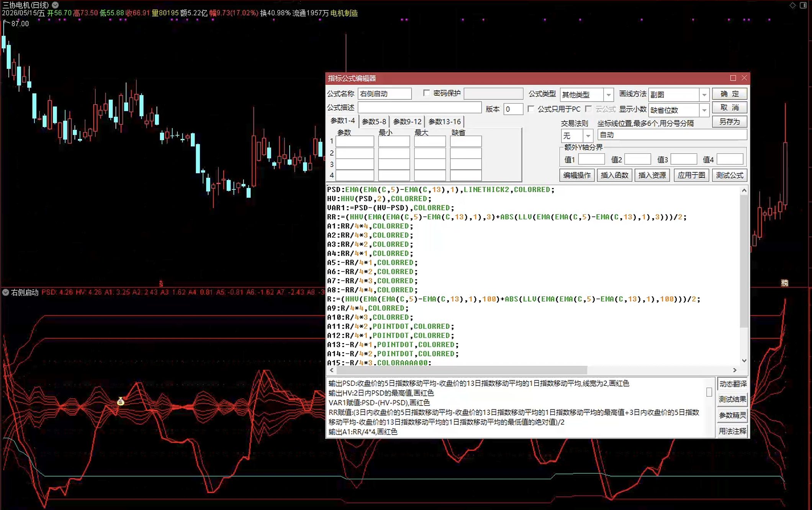
Task: Click the red S marker on chart
Action: pos(161,284)
